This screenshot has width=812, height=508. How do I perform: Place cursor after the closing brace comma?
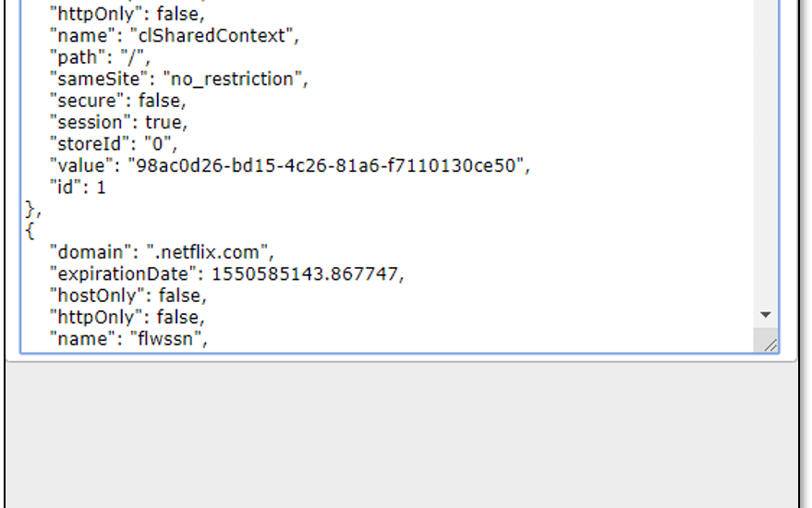41,210
